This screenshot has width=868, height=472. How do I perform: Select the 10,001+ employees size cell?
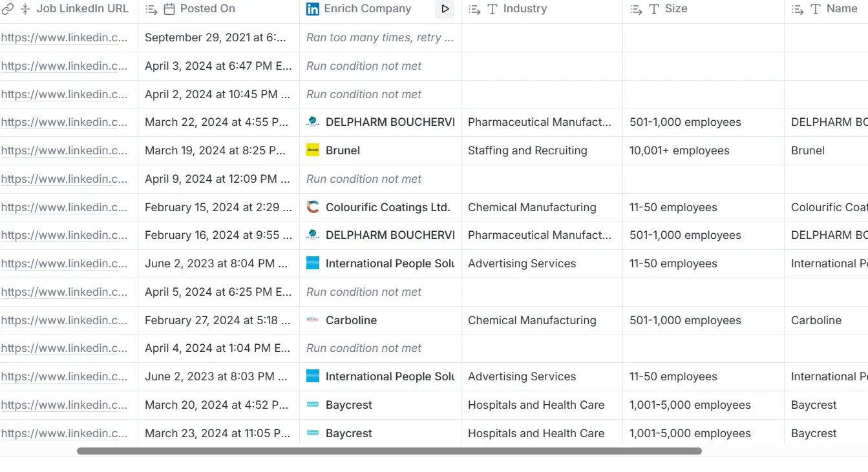(x=703, y=150)
